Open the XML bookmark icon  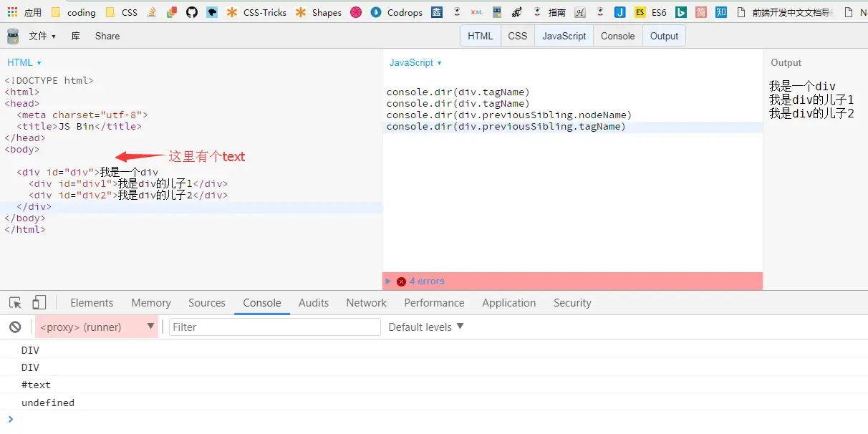pos(477,12)
